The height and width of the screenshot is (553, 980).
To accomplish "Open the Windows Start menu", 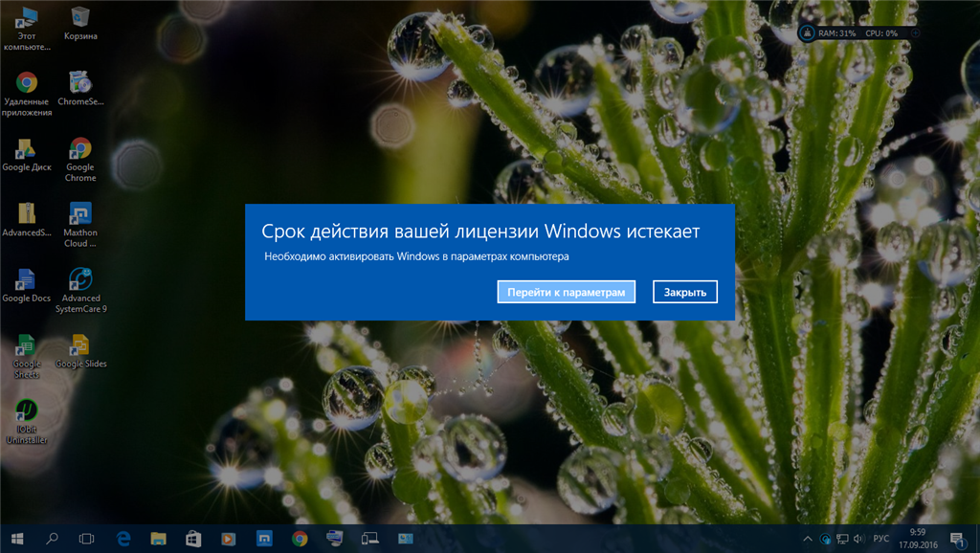I will tap(17, 539).
